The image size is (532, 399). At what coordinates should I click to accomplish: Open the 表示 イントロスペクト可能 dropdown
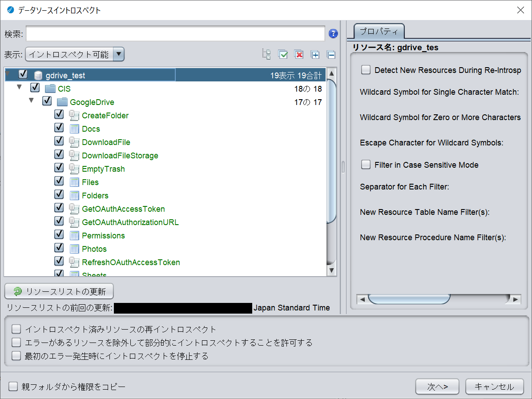click(75, 54)
